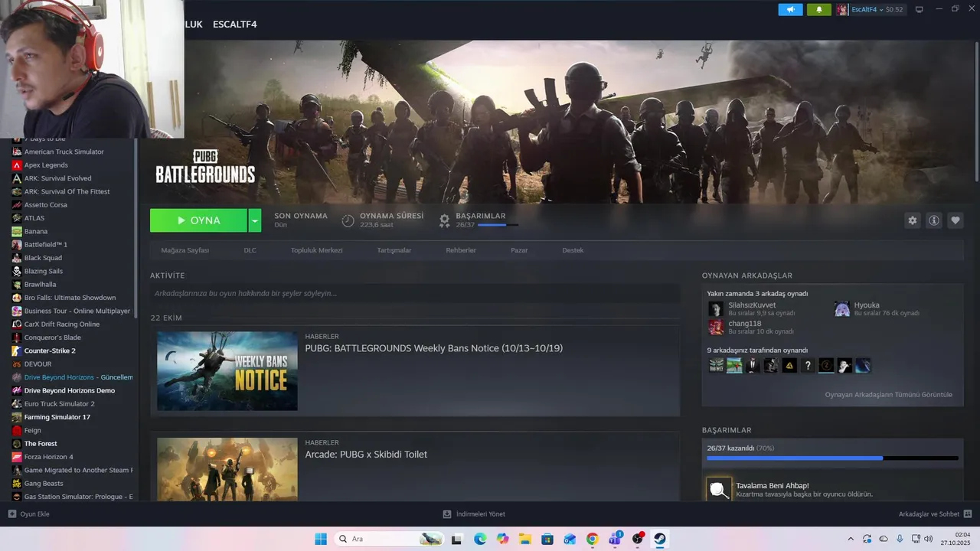Image resolution: width=980 pixels, height=551 pixels.
Task: Select The Forest in the library
Action: point(40,444)
